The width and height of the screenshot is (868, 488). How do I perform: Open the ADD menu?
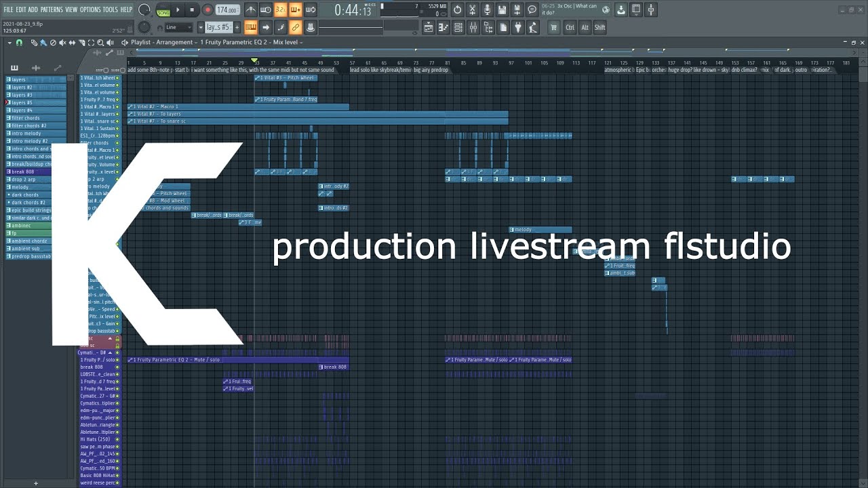click(x=33, y=9)
